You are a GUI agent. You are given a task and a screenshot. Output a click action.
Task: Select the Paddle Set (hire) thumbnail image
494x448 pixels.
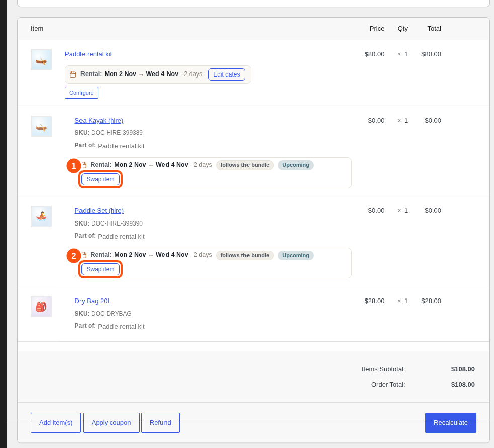(41, 216)
